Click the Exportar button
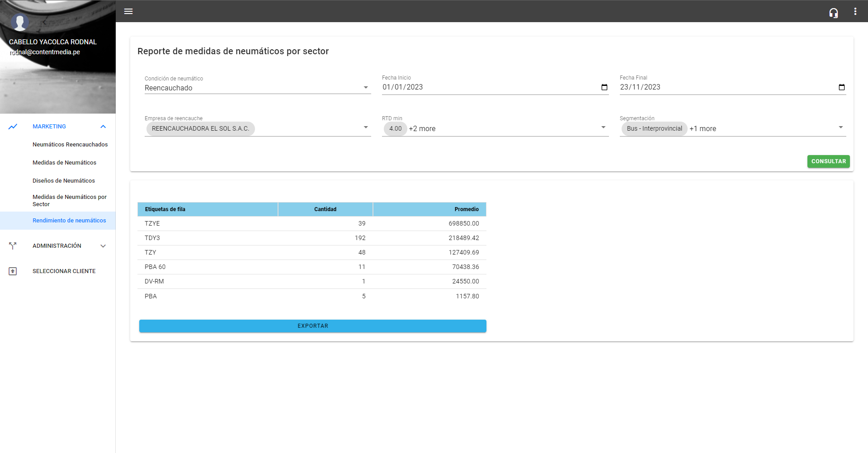 312,326
